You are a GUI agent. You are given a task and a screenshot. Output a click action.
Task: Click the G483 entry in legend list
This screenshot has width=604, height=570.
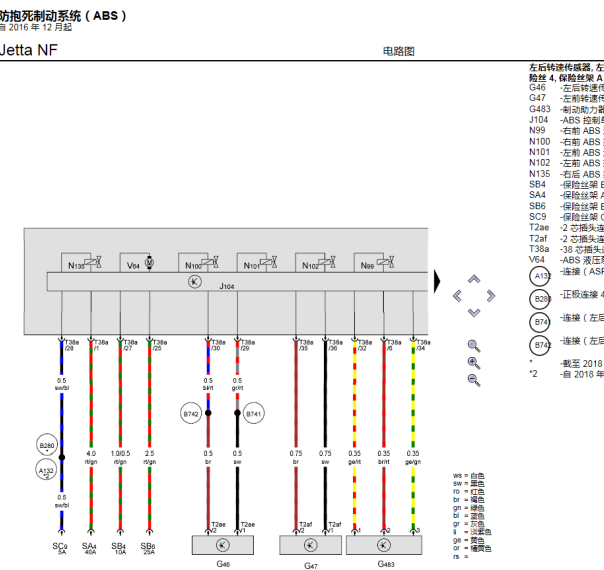[x=566, y=109]
